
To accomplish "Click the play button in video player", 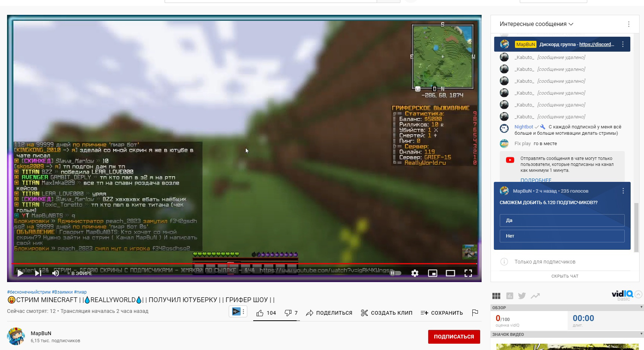I will click(20, 273).
